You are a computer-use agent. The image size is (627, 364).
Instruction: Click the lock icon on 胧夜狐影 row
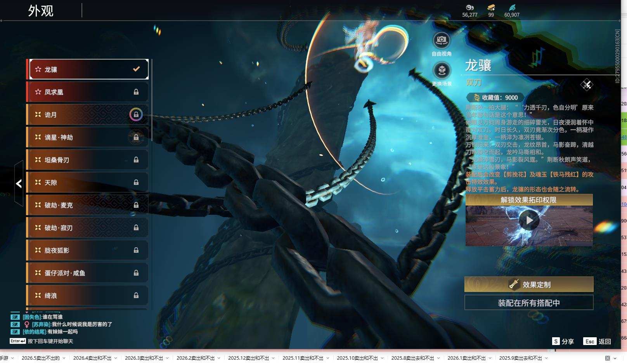(x=136, y=250)
